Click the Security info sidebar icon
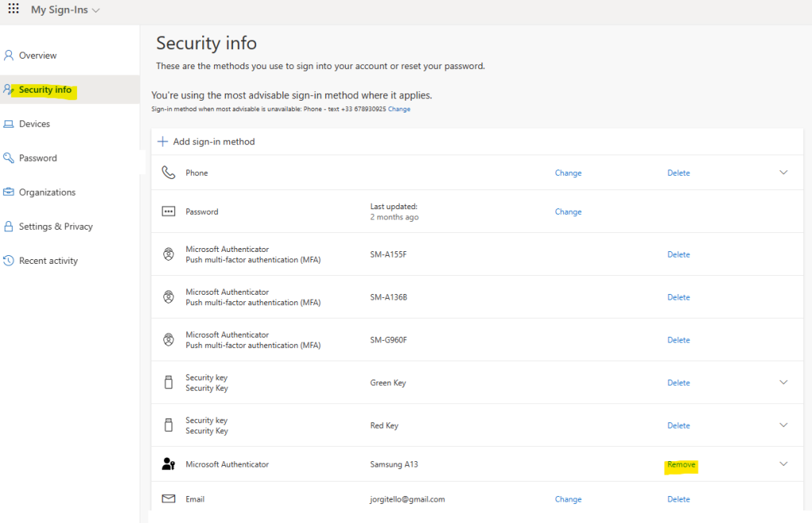 point(8,90)
